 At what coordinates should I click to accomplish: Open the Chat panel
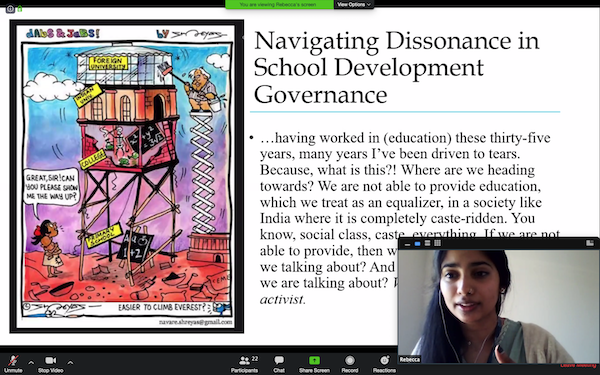(x=279, y=364)
